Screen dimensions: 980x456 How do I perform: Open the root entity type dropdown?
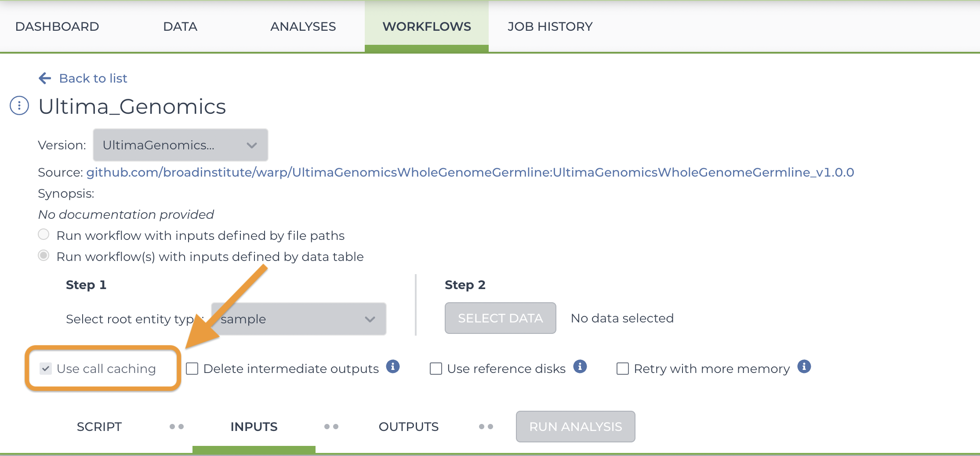click(299, 319)
